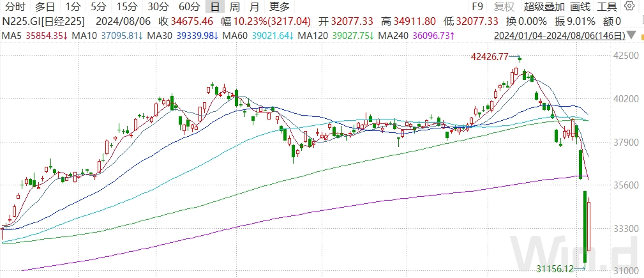The height and width of the screenshot is (278, 644).
Task: Switch chart to 1分 period
Action: [x=73, y=7]
